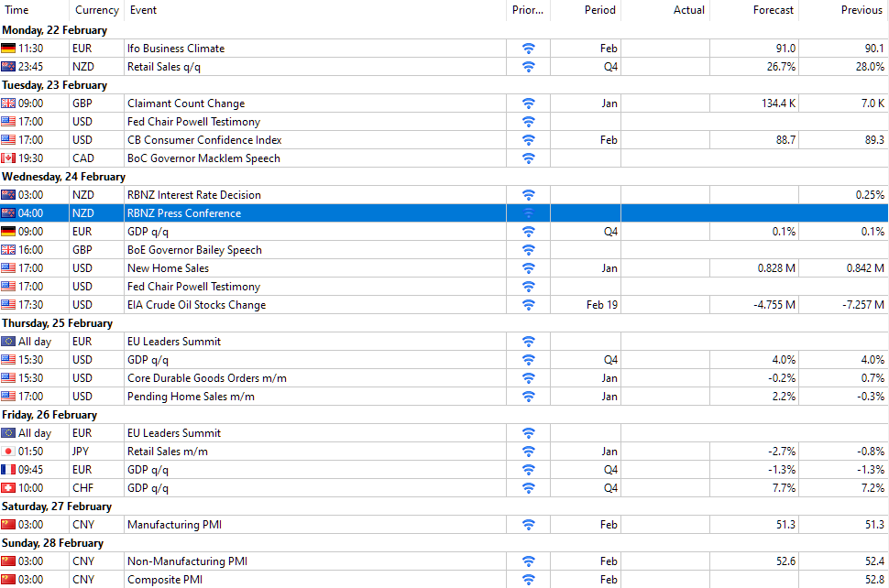Screen dimensions: 889x588
Task: Open the BoE Governor Bailey Speech event
Action: click(194, 250)
